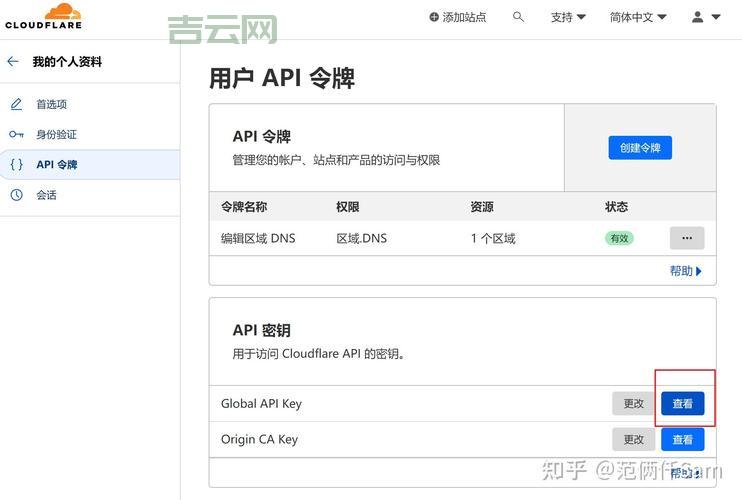Click the 帮助 link under the tokens table
742x500 pixels.
pyautogui.click(x=686, y=271)
